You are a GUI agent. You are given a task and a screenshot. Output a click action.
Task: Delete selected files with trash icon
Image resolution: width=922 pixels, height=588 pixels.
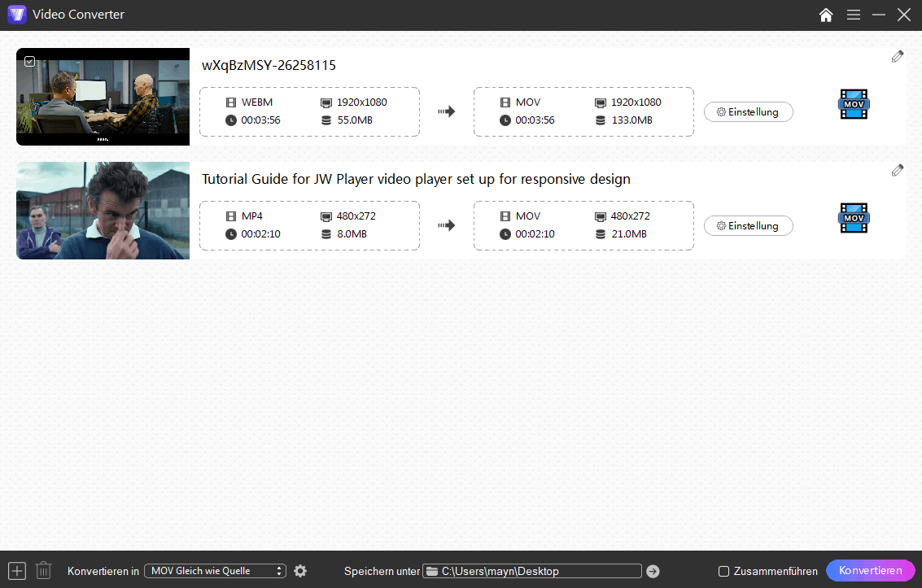pos(43,570)
